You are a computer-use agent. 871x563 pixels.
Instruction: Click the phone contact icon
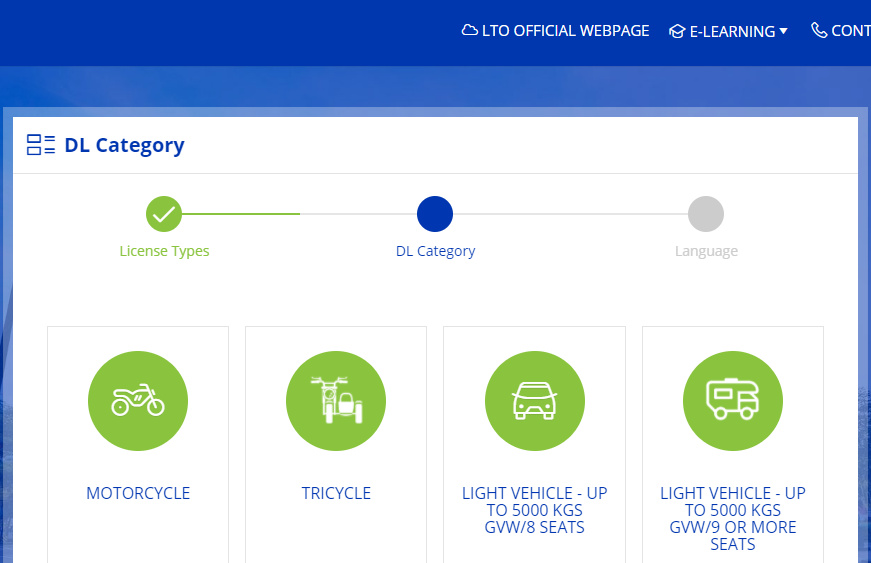pos(819,31)
